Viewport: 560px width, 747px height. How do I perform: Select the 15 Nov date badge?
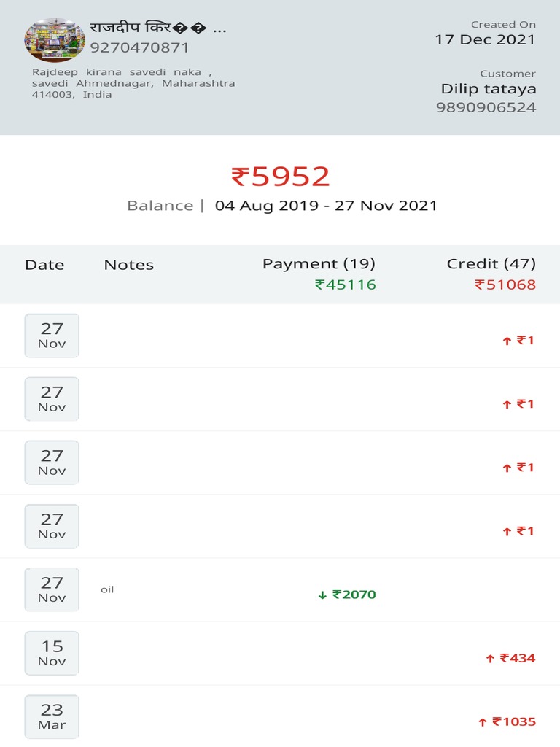point(52,653)
